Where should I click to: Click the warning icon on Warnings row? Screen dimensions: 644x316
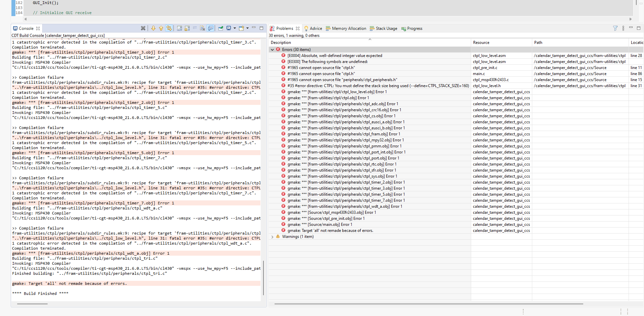[x=278, y=237]
